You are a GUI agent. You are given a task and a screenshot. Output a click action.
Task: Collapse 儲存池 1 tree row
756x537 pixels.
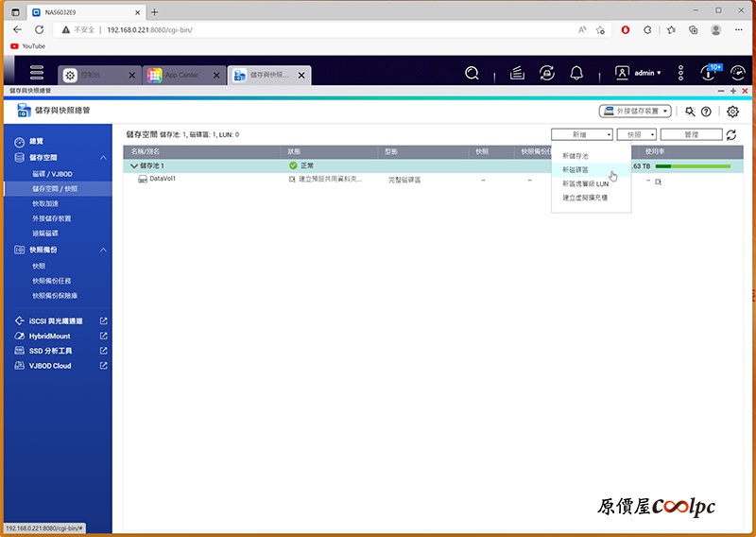[134, 166]
